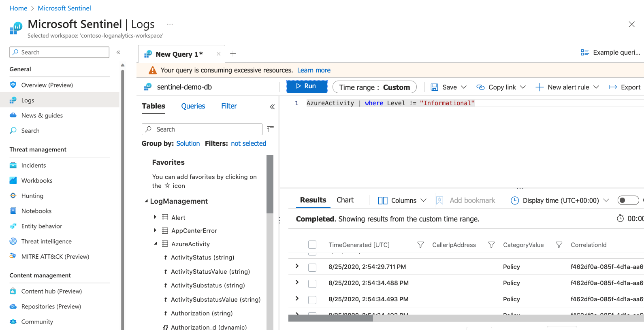Select Logs in the General menu

[x=60, y=100]
